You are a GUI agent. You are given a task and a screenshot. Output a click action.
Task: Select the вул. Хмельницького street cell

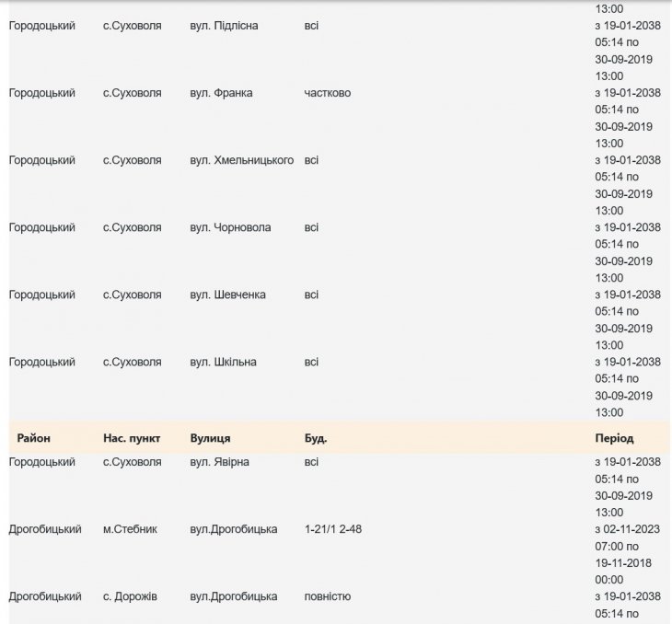point(241,160)
